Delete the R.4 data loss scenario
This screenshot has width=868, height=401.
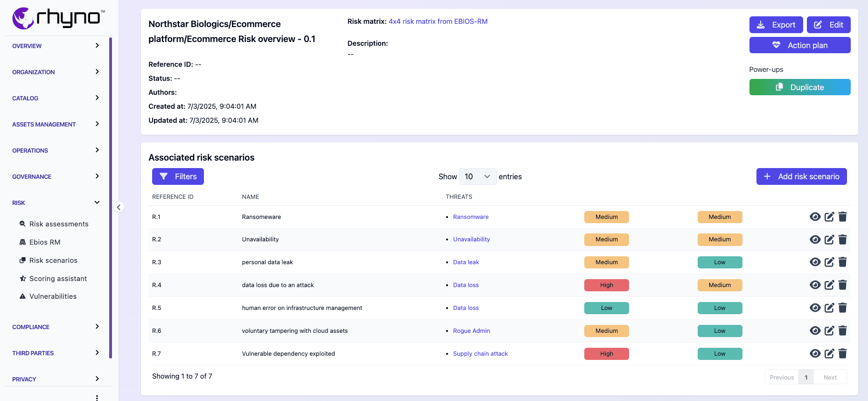tap(842, 285)
